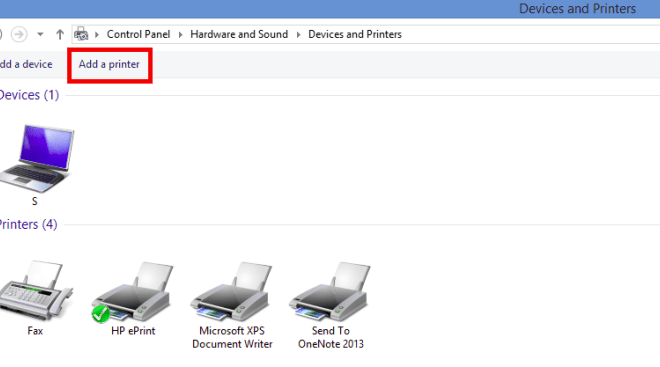The image size is (660, 367).
Task: Click the Devices and Printers window title
Action: tap(577, 8)
